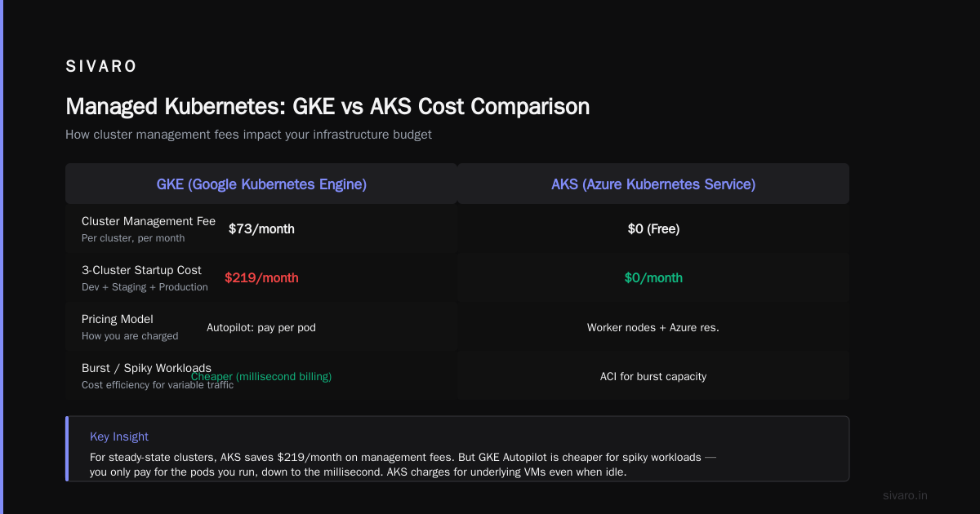This screenshot has width=980, height=514.
Task: Select the green '$0/month' value
Action: (653, 278)
